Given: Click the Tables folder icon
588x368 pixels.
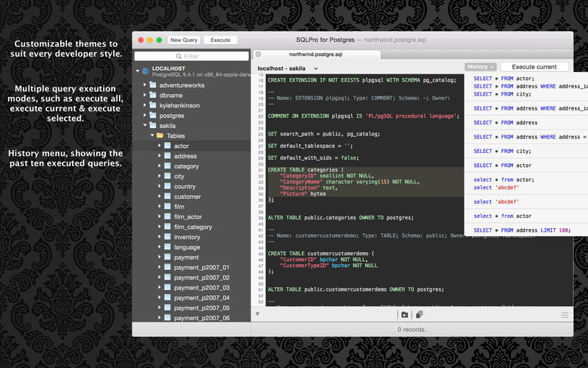Looking at the screenshot, I should click(158, 135).
